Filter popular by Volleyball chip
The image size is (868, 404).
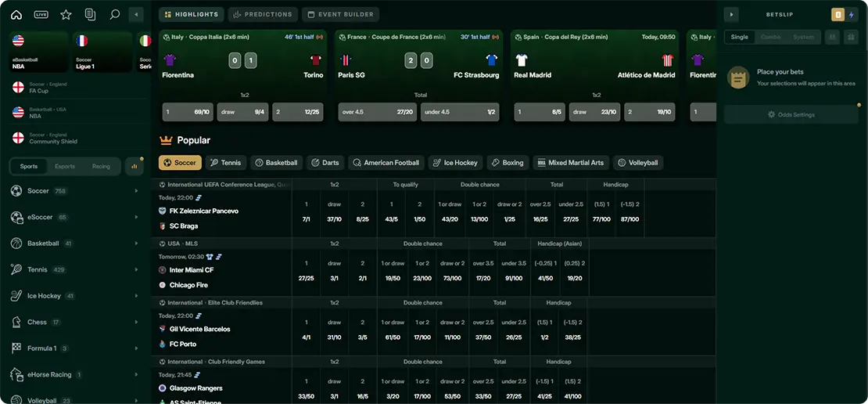pyautogui.click(x=638, y=163)
